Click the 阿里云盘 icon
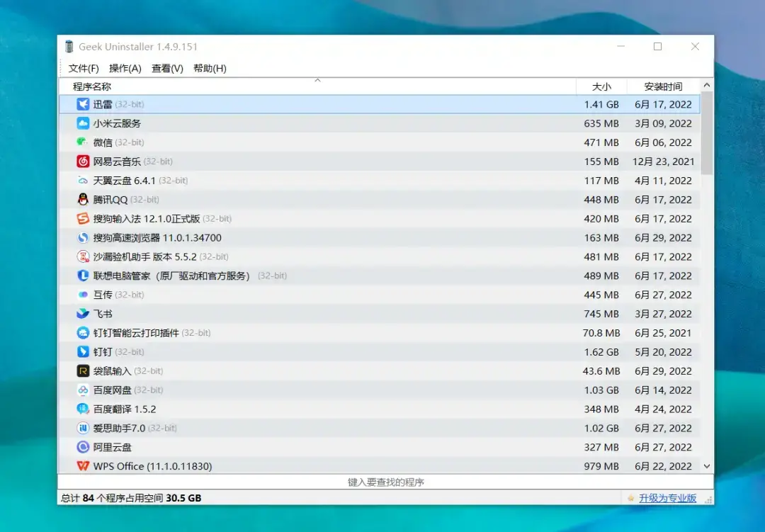The image size is (765, 532). [83, 447]
